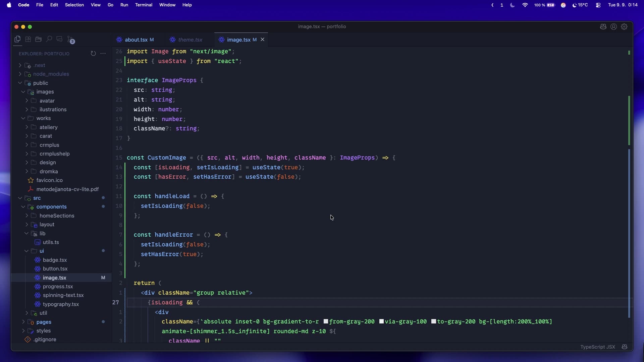
Task: Open Source Control with 3 pending changes
Action: (70, 40)
